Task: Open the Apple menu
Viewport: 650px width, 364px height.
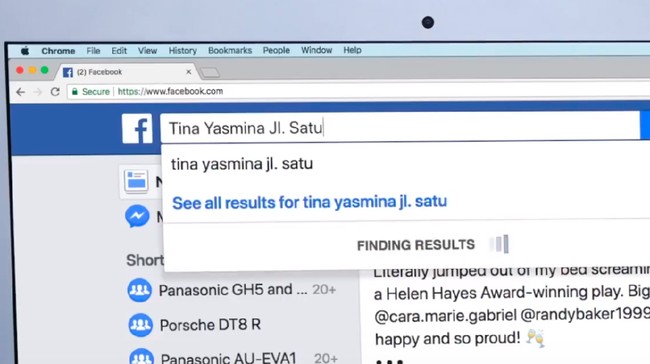Action: tap(25, 51)
